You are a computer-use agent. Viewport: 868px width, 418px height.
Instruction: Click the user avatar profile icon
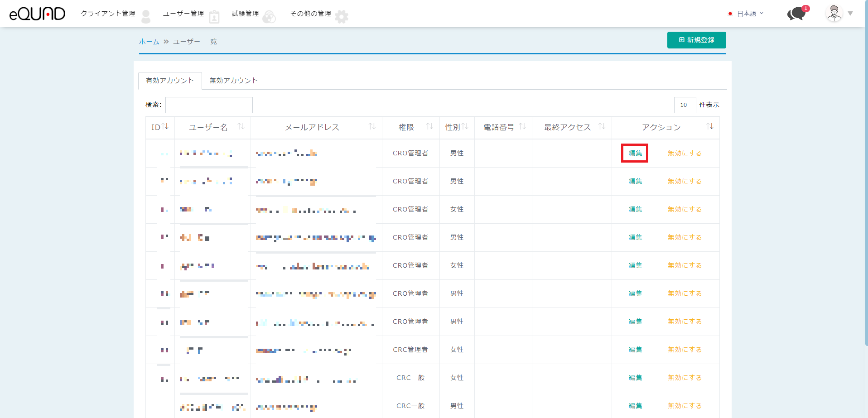(x=834, y=14)
